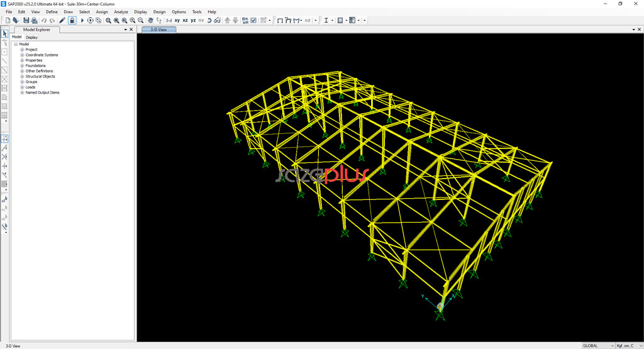Expand the Coordinate Systems node
The height and width of the screenshot is (349, 644).
(22, 55)
